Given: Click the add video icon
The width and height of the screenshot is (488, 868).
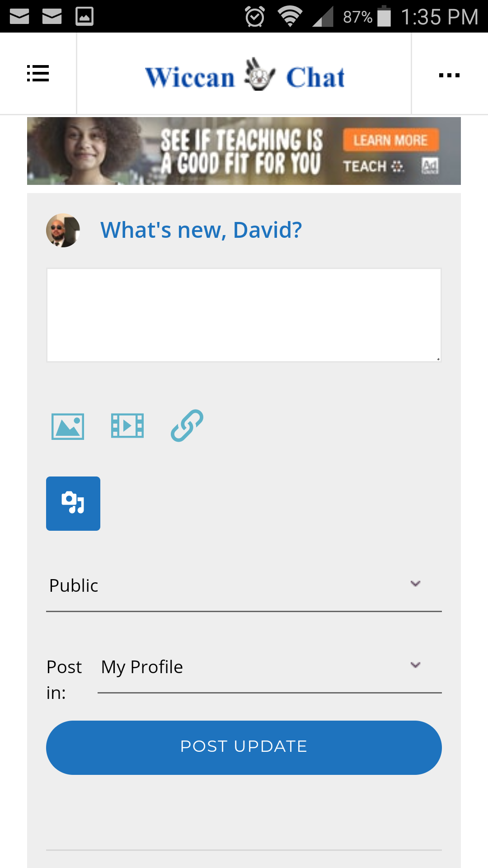Looking at the screenshot, I should (127, 426).
